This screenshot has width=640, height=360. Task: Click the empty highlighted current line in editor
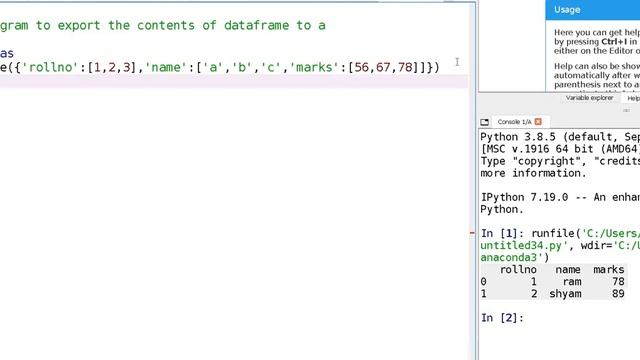(234, 81)
